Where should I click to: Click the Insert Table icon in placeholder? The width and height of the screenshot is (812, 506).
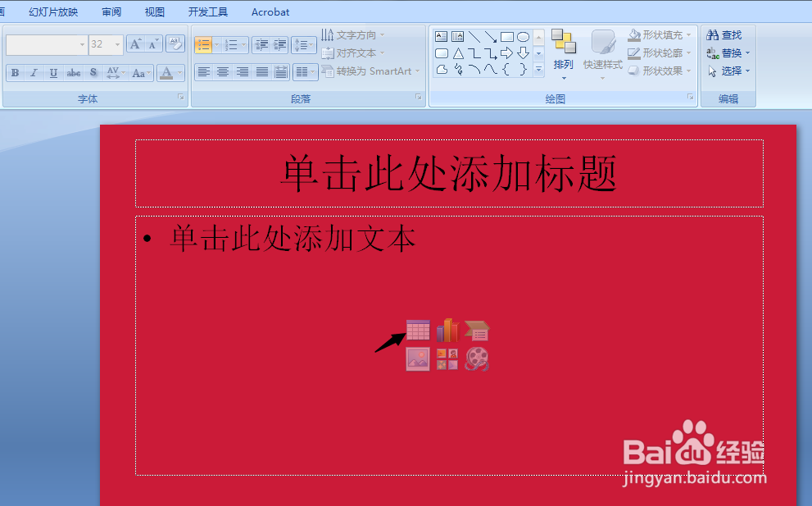(418, 330)
